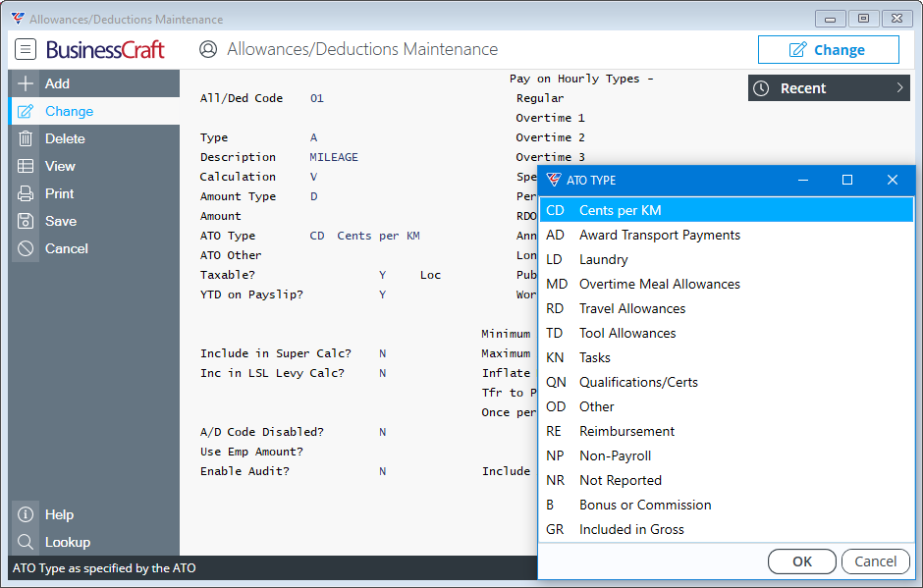923x588 pixels.
Task: Select NP Non-Payroll
Action: click(727, 455)
